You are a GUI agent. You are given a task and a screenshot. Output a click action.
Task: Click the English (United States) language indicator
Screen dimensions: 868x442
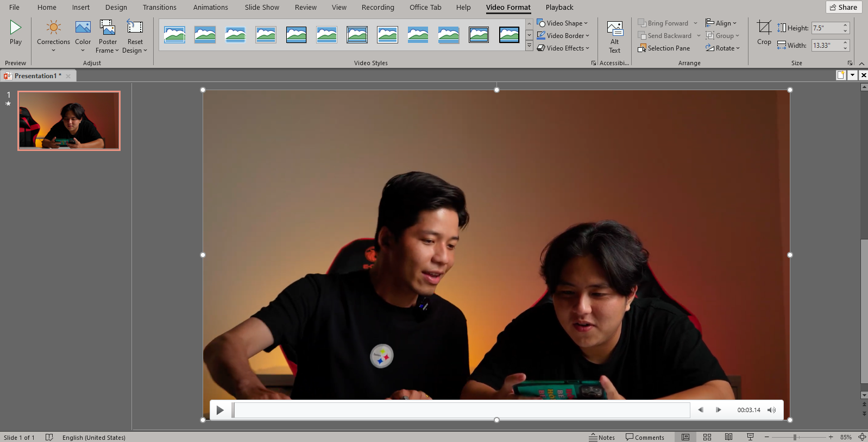(x=94, y=438)
